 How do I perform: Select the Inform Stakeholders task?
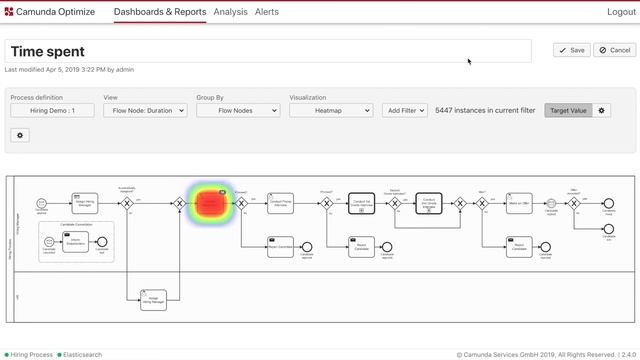click(76, 242)
